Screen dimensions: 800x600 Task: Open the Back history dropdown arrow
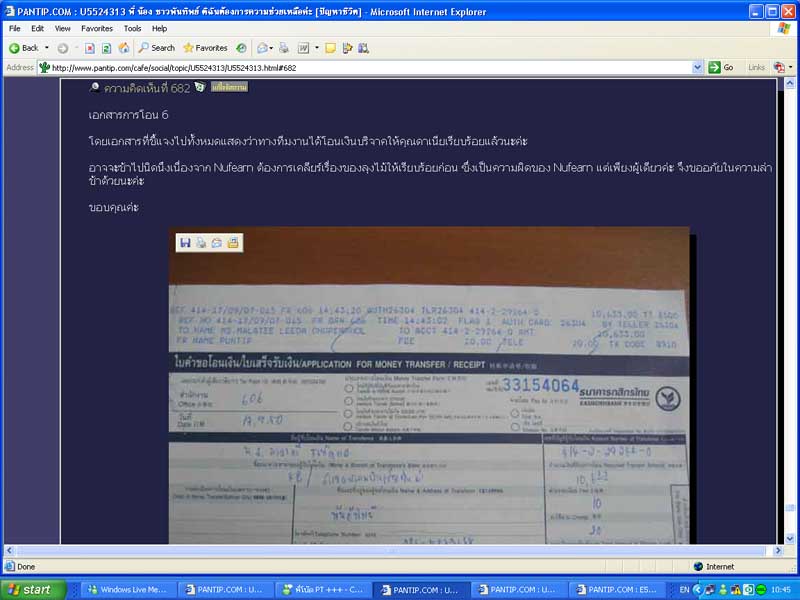tap(47, 48)
